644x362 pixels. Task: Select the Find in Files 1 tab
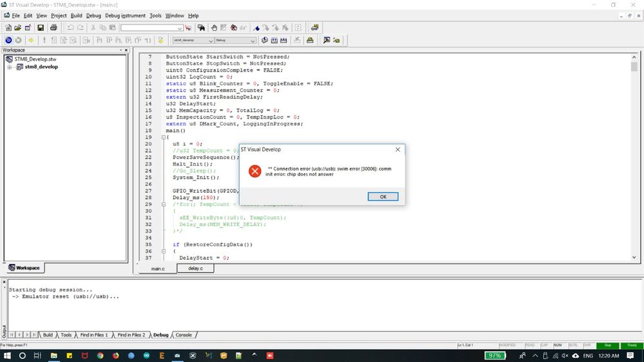(93, 335)
